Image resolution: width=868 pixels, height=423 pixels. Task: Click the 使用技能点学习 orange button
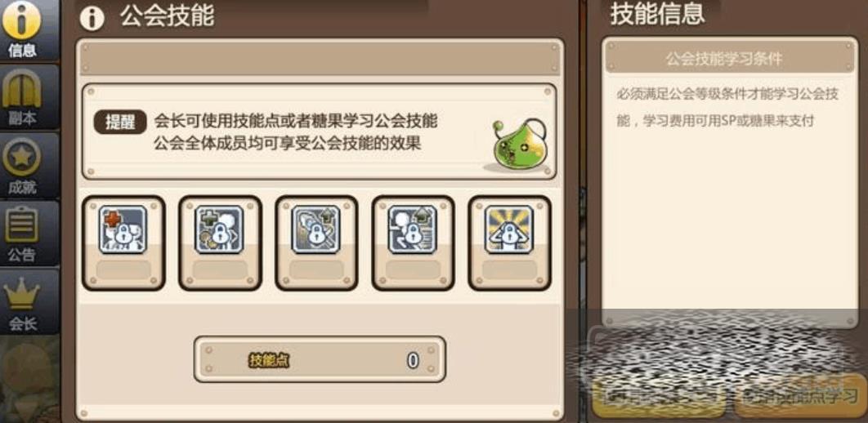click(800, 396)
